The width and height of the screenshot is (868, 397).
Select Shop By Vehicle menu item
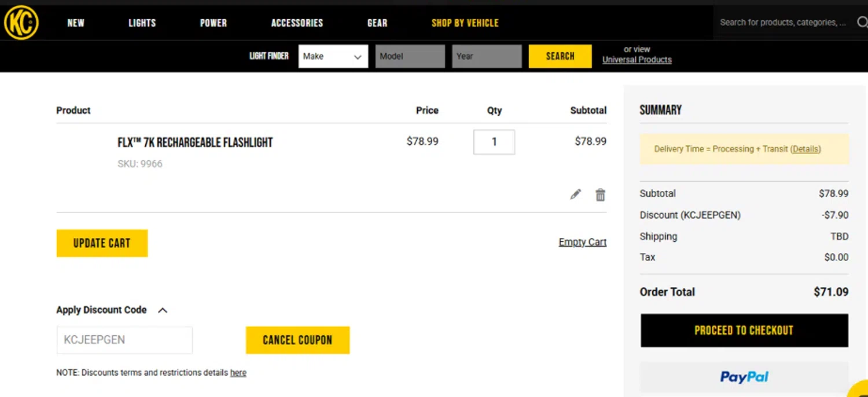click(465, 23)
